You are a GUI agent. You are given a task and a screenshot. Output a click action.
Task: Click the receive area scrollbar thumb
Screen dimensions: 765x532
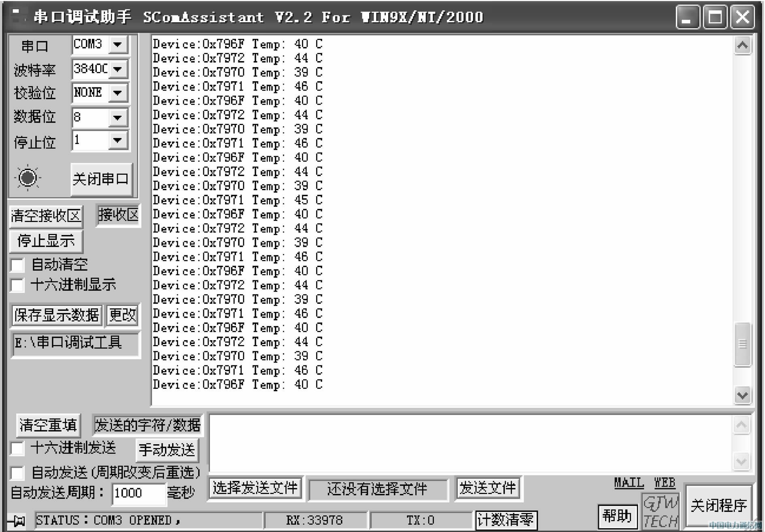point(742,344)
